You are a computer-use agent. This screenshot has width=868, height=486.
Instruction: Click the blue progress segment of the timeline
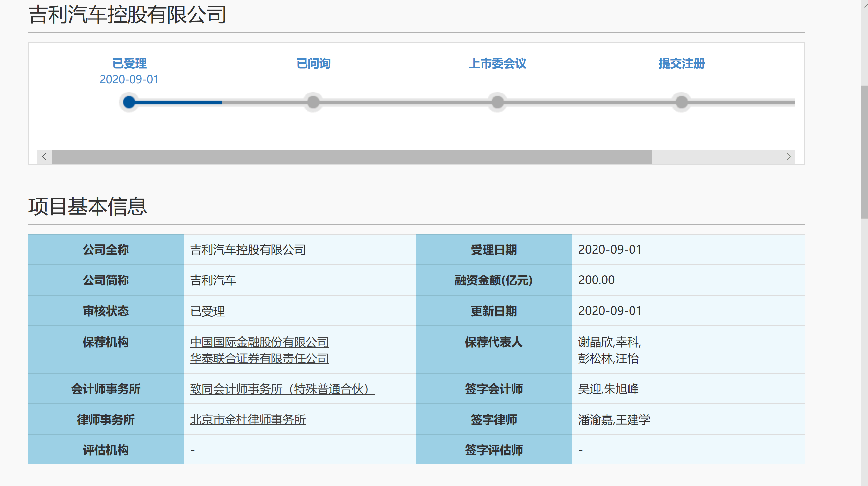coord(175,102)
